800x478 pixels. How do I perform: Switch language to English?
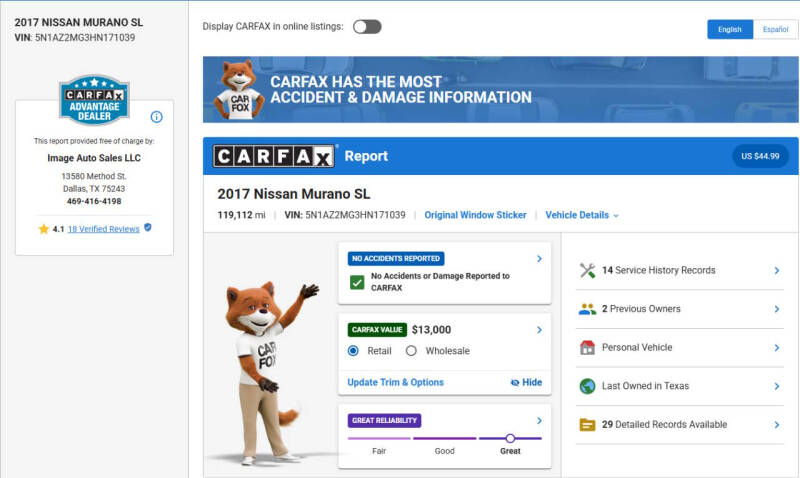tap(730, 30)
